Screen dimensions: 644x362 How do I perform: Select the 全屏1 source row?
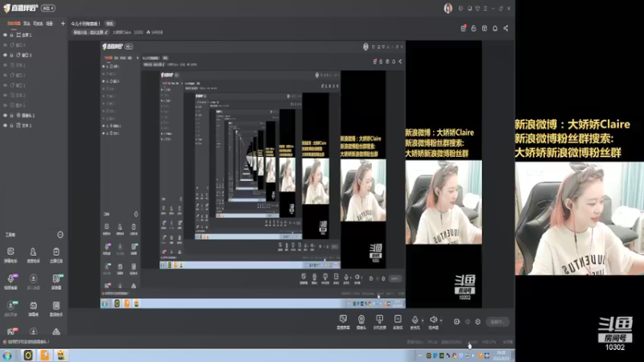tap(34, 35)
